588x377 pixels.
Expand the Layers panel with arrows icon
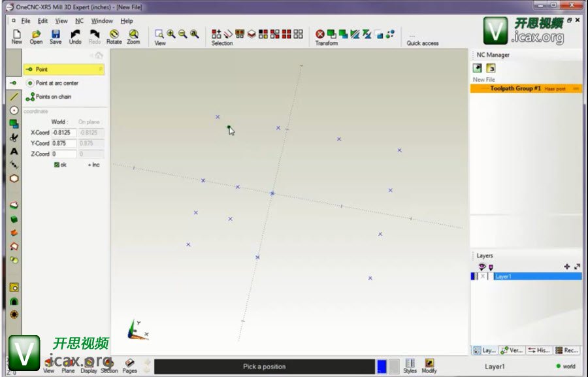click(577, 267)
